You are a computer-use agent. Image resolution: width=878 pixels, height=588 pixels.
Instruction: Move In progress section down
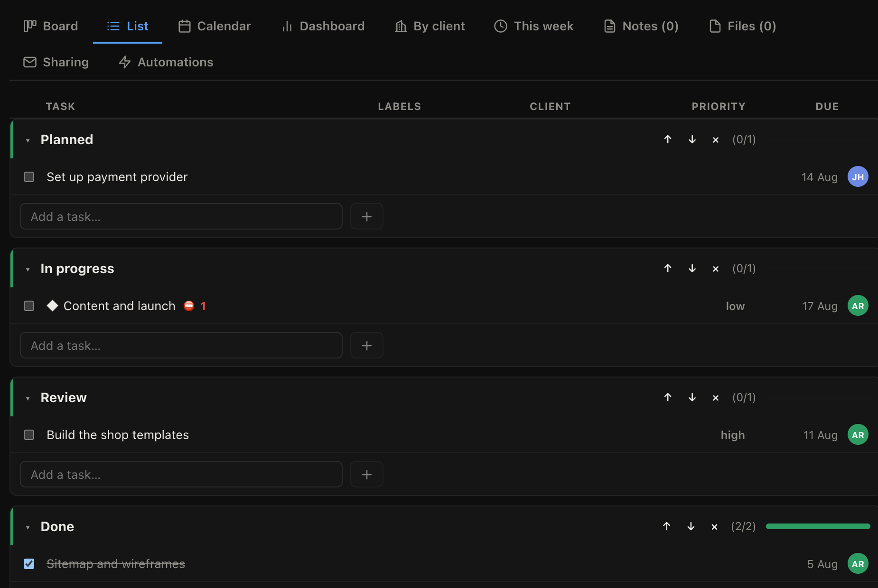[692, 268]
